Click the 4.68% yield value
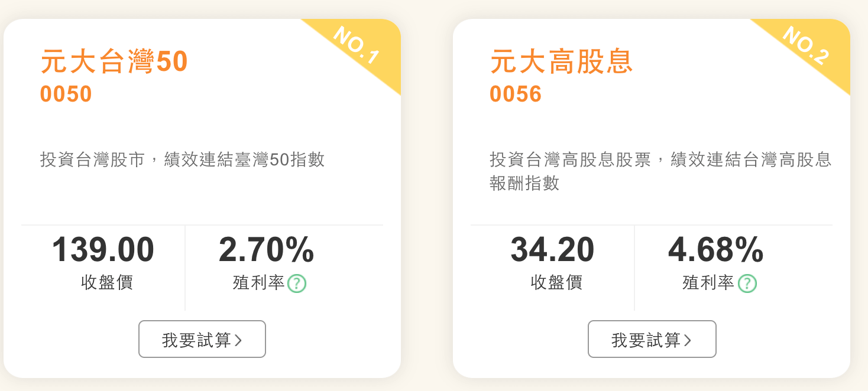The height and width of the screenshot is (391, 868). (716, 250)
